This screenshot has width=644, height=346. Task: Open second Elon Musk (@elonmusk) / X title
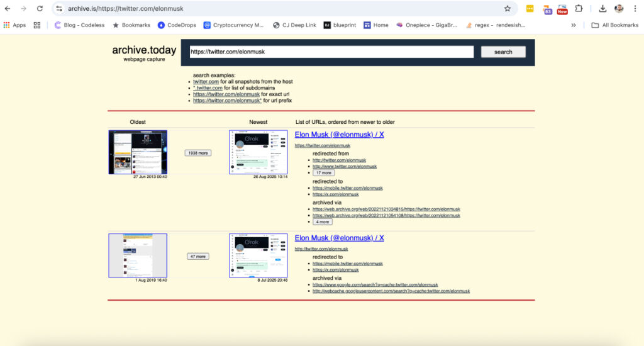tap(339, 238)
